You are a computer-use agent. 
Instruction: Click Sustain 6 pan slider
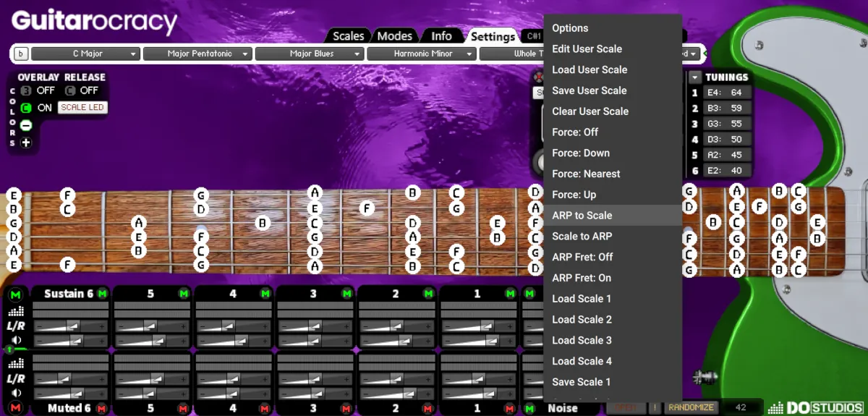pyautogui.click(x=71, y=326)
